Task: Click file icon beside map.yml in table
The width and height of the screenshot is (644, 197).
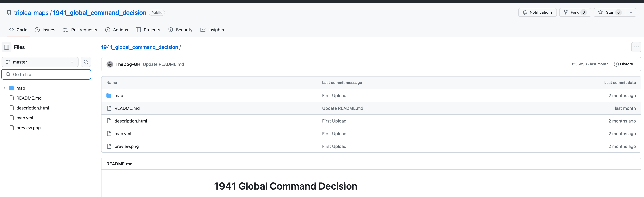Action: tap(109, 134)
